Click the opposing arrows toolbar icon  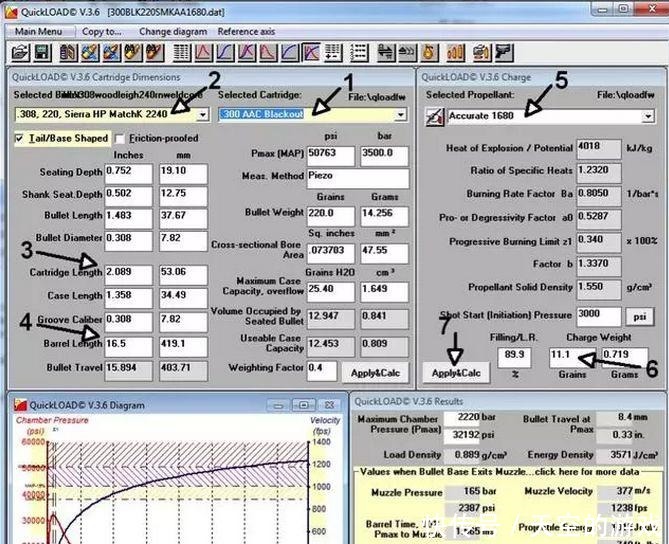point(386,52)
